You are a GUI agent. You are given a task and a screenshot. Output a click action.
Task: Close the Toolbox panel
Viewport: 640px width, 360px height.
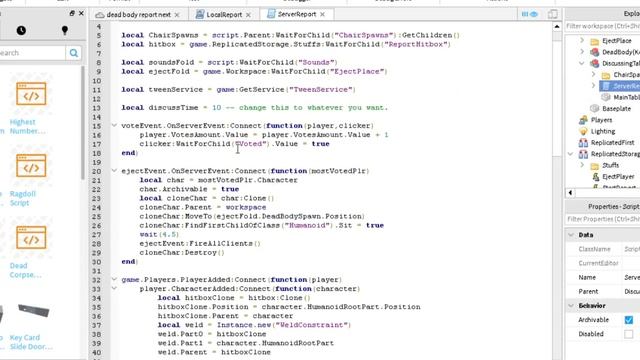pos(81,13)
